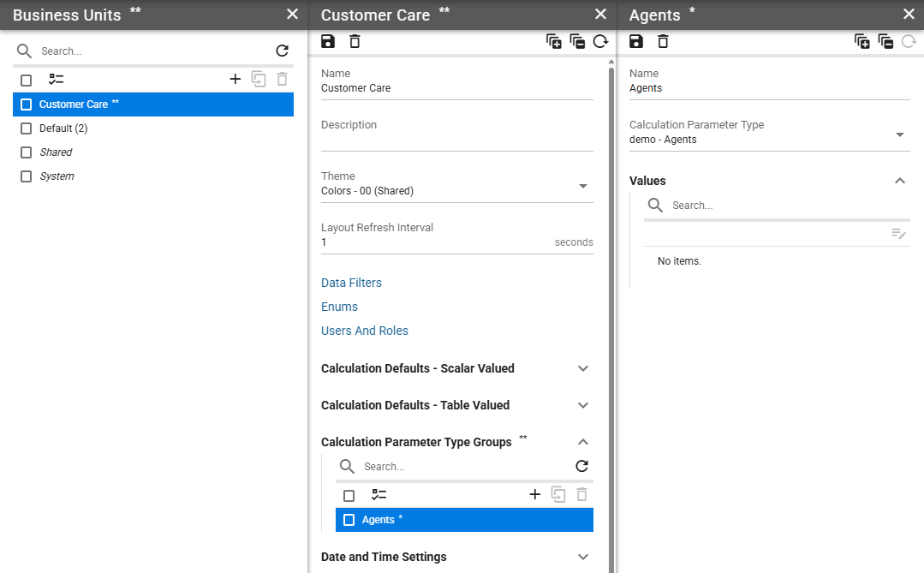Viewport: 924px width, 573px height.
Task: Check the Shared business unit checkbox
Action: (26, 152)
